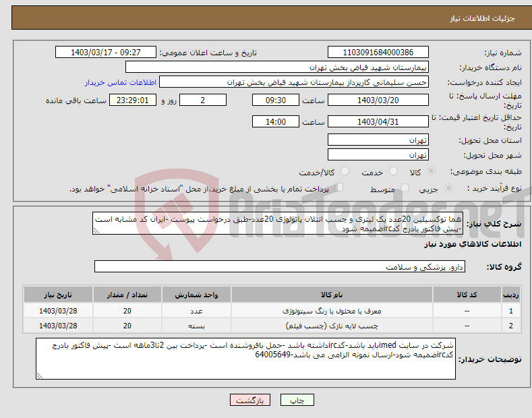Viewport: 532px width, 418px height.
Task: Click the response deadline date 1403/03/20
Action: tap(378, 100)
